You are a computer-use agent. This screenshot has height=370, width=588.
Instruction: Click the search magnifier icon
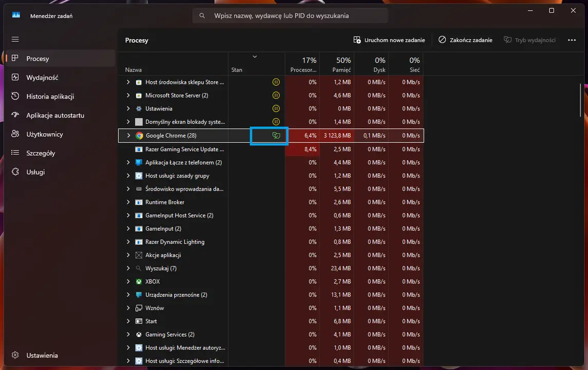coord(202,16)
